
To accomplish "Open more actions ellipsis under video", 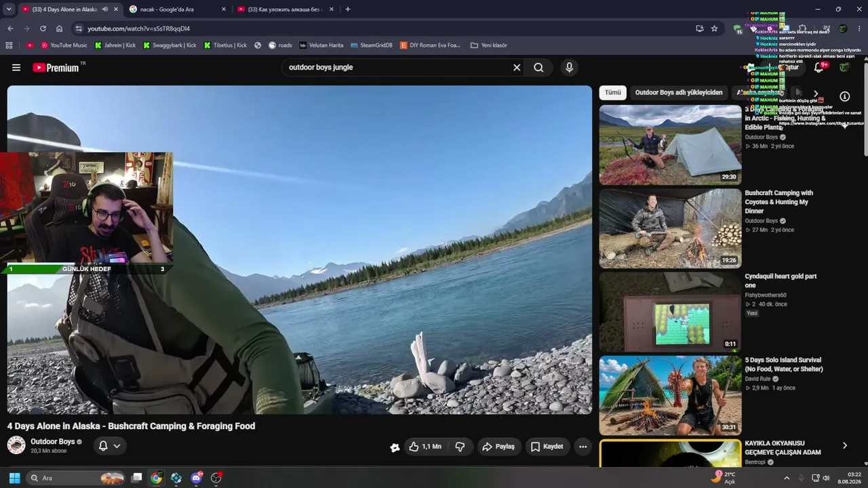I will pyautogui.click(x=583, y=447).
